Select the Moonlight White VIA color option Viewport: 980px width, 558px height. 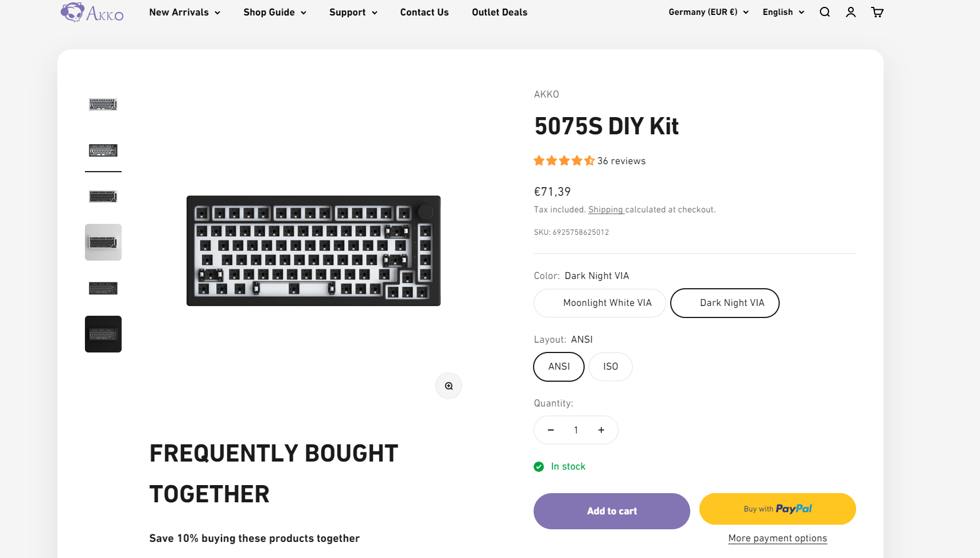[x=600, y=303]
